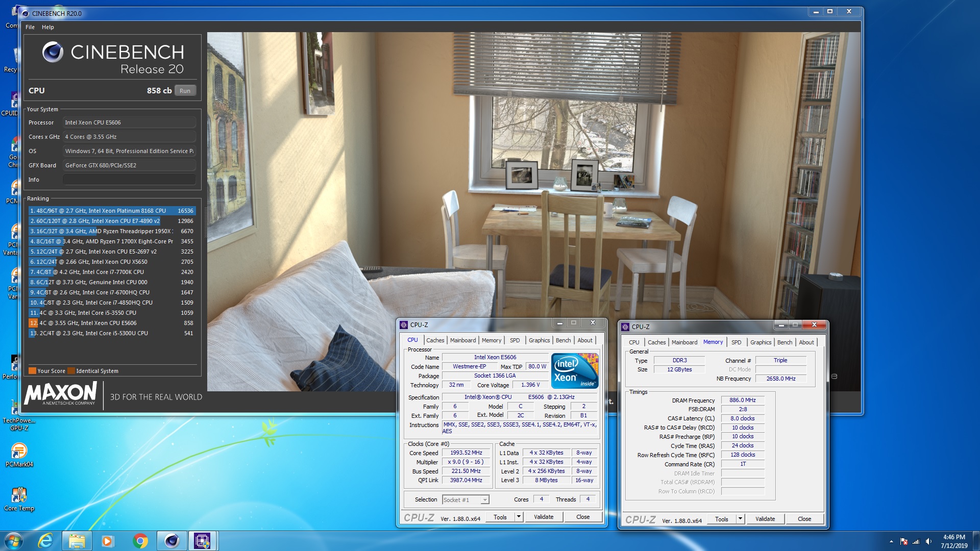Open Caches tab in Memory CPU-Z window
This screenshot has height=551, width=980.
coord(656,342)
